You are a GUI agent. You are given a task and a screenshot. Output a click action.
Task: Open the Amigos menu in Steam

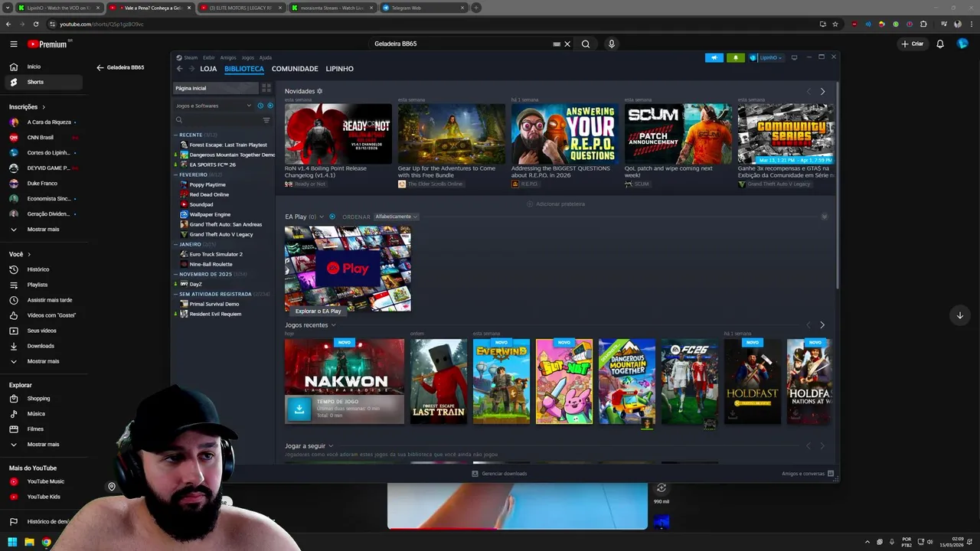click(x=228, y=57)
